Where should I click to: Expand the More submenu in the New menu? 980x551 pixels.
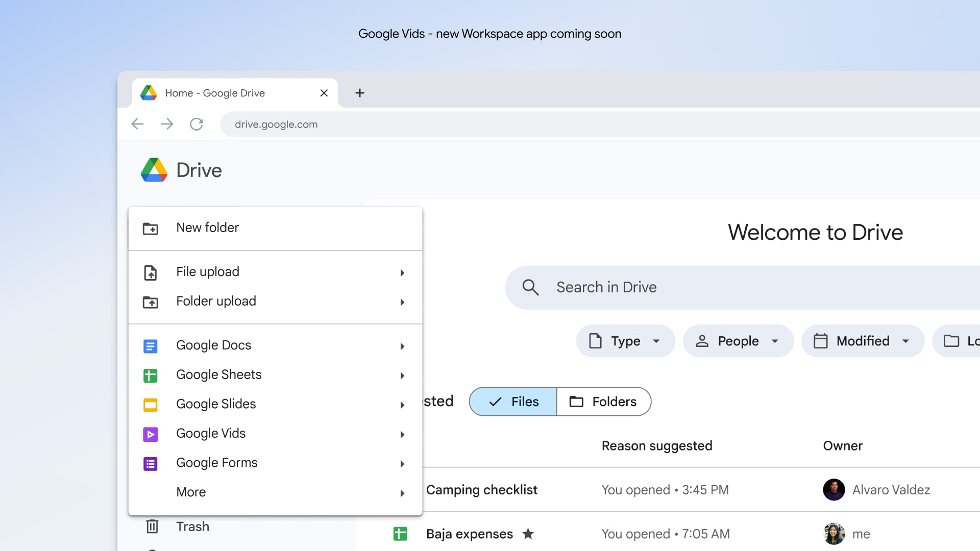click(x=191, y=491)
